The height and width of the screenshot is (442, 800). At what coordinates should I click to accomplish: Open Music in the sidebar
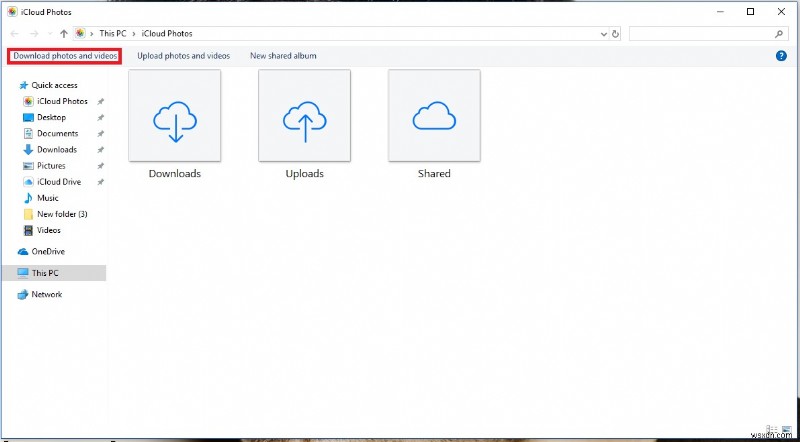click(x=48, y=198)
